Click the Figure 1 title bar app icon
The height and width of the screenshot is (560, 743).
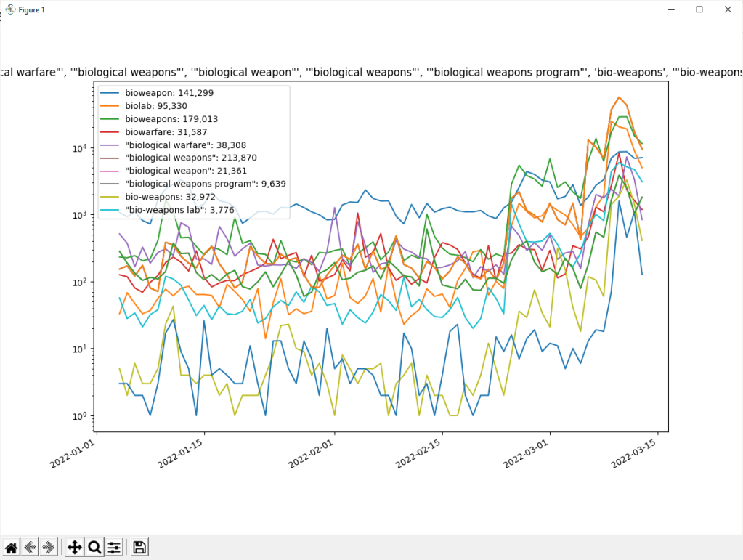(x=10, y=9)
